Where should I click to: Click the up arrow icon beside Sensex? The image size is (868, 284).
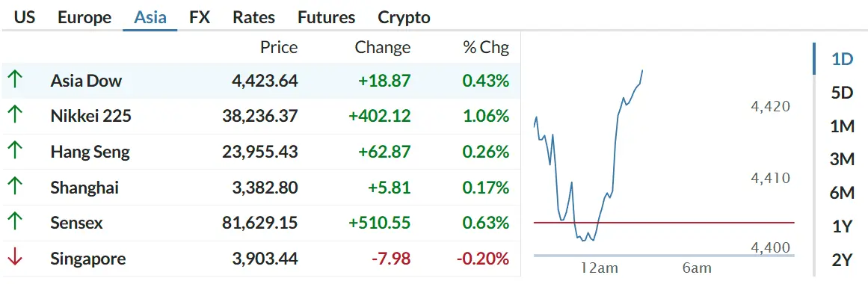pos(15,223)
